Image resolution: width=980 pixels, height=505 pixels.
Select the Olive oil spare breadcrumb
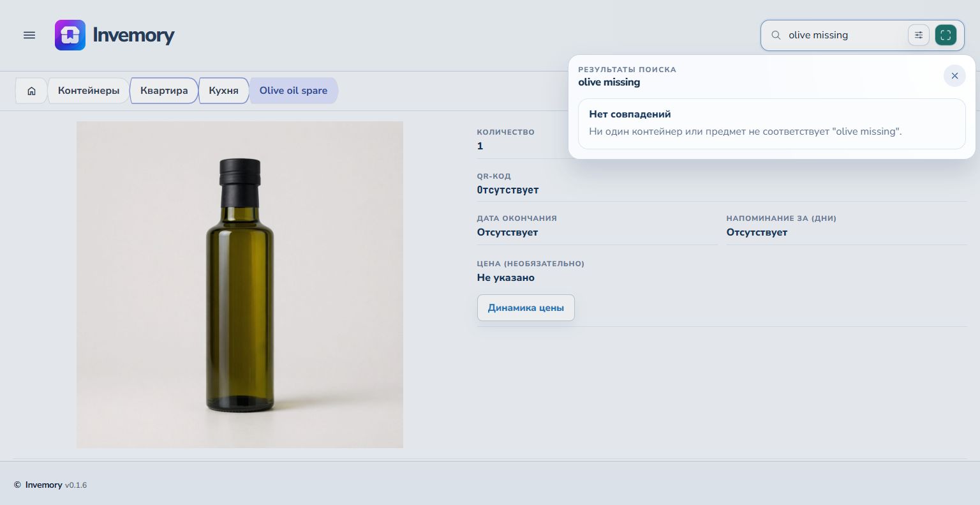[293, 91]
